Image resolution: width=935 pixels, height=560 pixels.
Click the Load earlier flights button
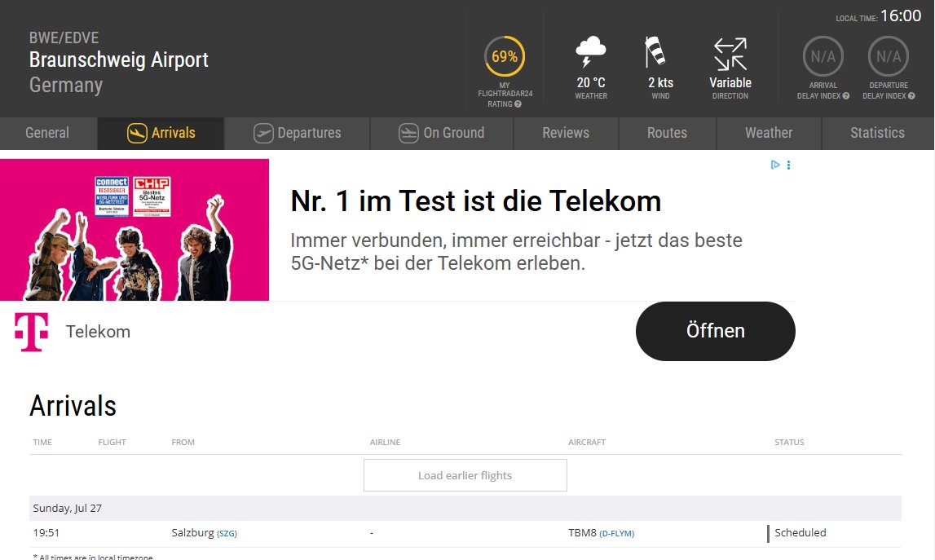(465, 475)
